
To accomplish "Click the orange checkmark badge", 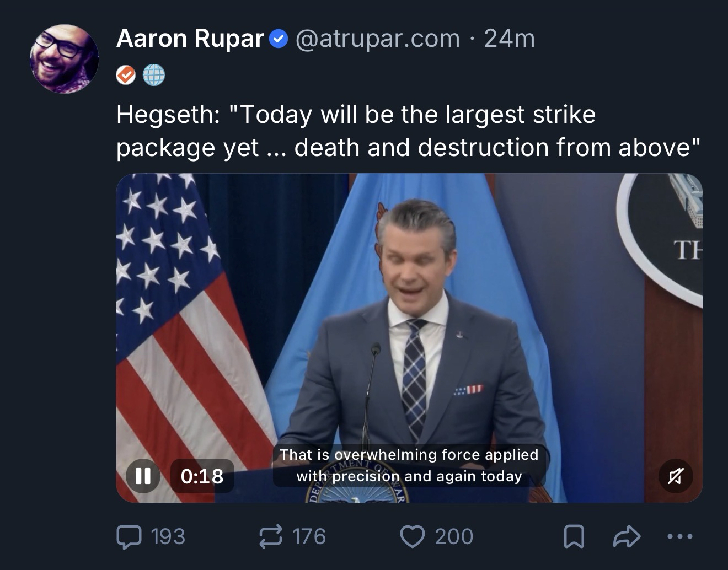I will (x=126, y=75).
